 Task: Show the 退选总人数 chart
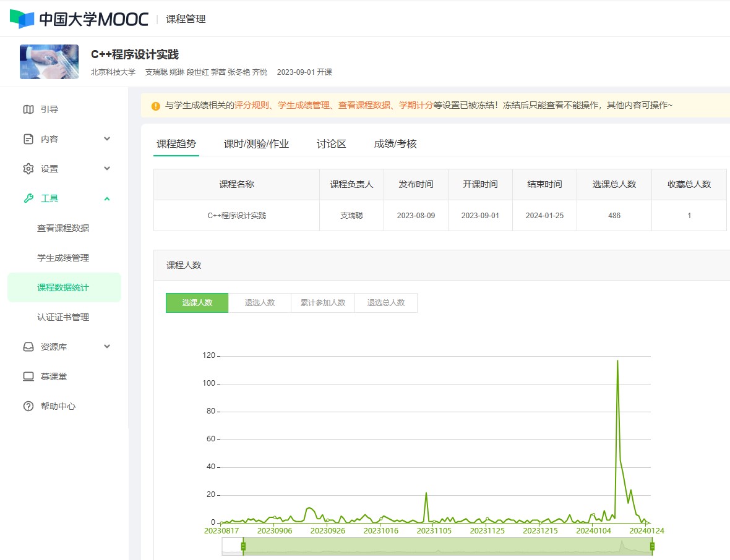click(x=386, y=303)
